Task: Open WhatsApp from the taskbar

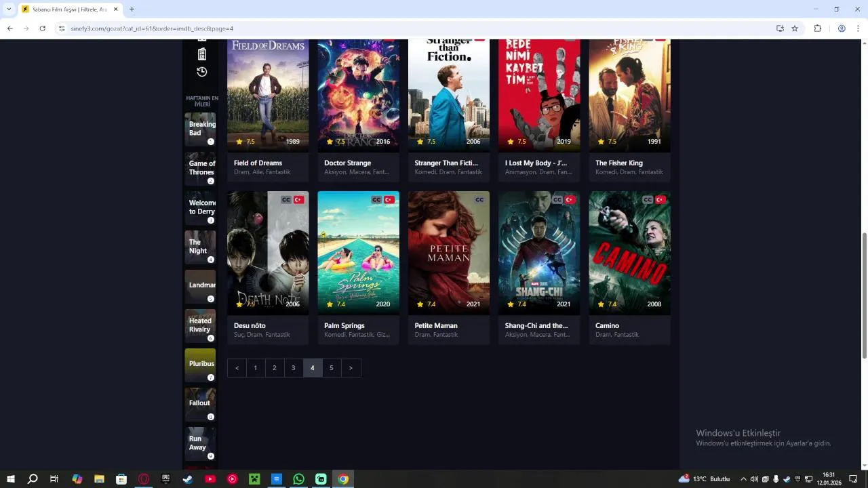Action: (298, 479)
